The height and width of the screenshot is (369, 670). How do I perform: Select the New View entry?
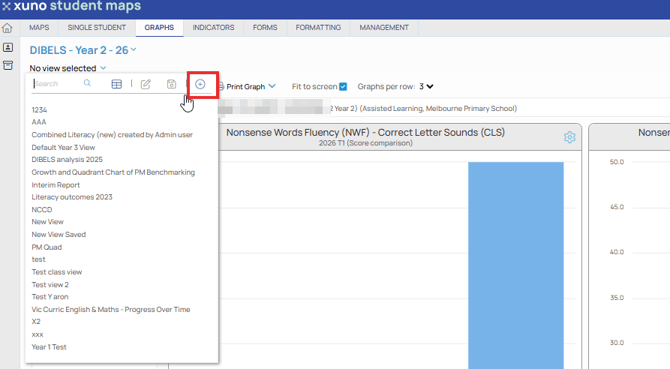click(x=47, y=222)
